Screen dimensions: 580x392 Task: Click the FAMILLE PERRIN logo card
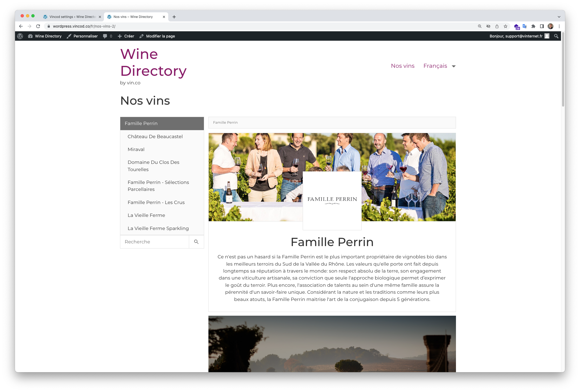[332, 201]
